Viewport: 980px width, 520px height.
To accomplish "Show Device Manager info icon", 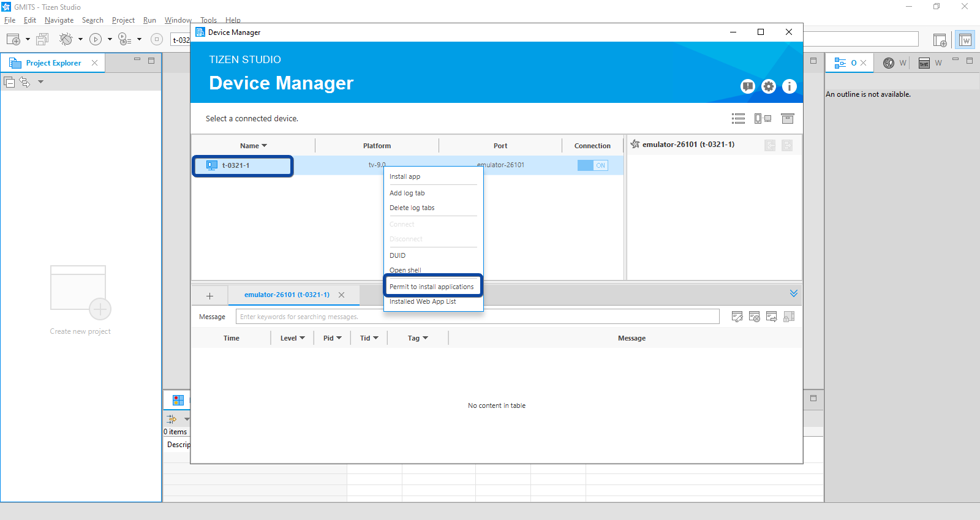I will (790, 86).
